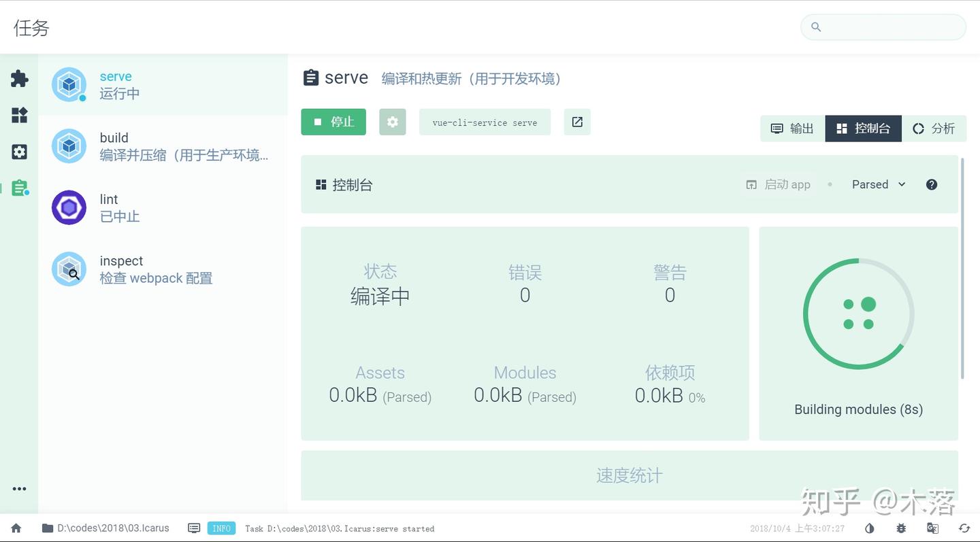Stop the serve task with 停止
The image size is (980, 542).
tap(333, 122)
